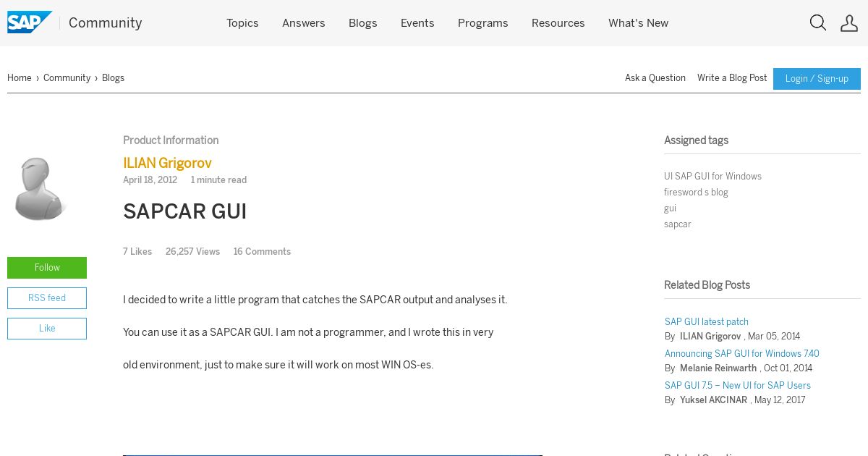This screenshot has height=456, width=868.
Task: Click the 1 minute read label
Action: pyautogui.click(x=218, y=180)
